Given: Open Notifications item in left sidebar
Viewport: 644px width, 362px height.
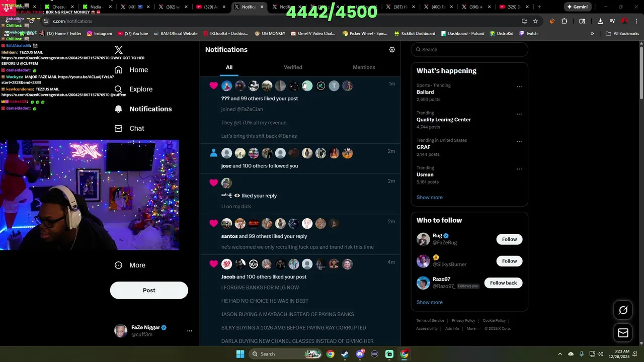Looking at the screenshot, I should (143, 109).
